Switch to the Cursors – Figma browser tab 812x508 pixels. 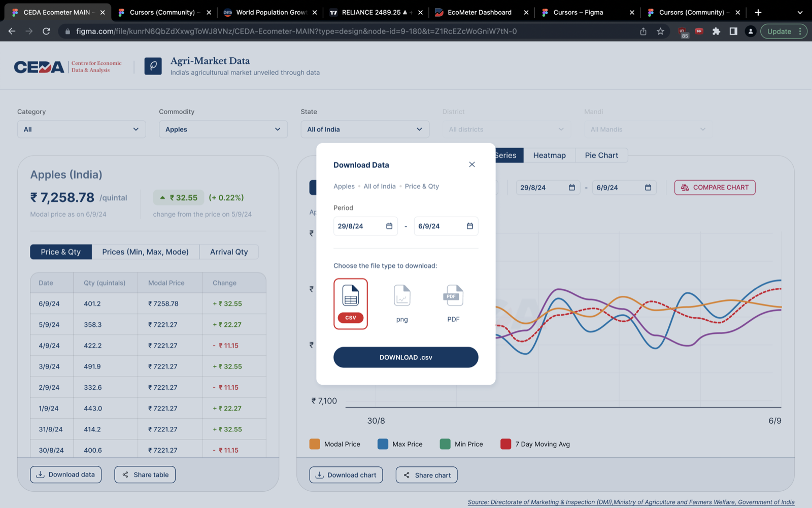pyautogui.click(x=588, y=12)
